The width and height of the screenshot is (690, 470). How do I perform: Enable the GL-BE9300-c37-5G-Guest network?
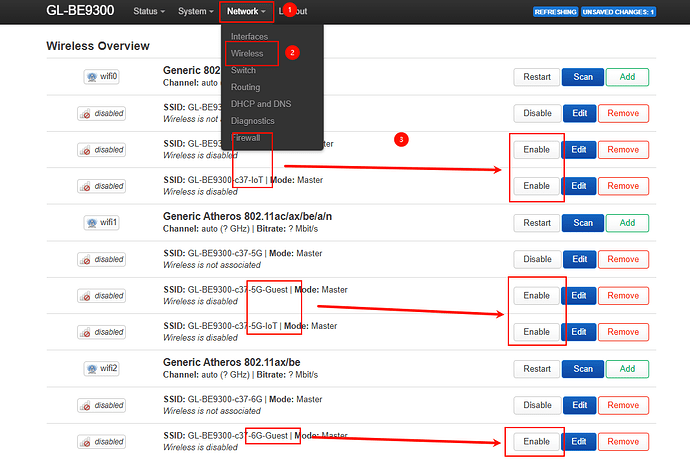pyautogui.click(x=536, y=295)
